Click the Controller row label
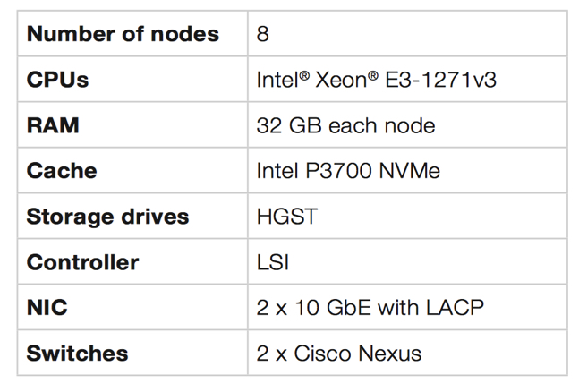The image size is (579, 392). point(82,262)
